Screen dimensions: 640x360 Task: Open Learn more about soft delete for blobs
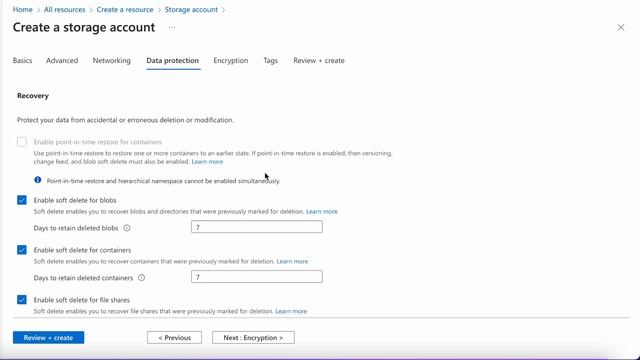coord(322,211)
